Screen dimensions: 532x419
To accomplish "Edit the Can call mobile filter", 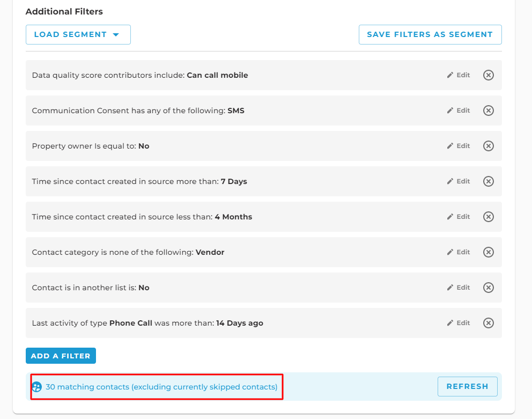I will pyautogui.click(x=459, y=75).
